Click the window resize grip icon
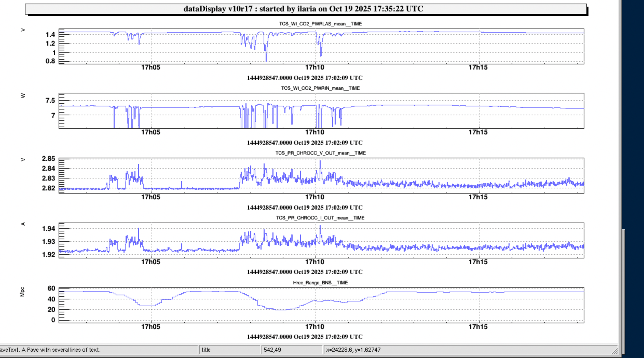The image size is (644, 358). [x=615, y=351]
